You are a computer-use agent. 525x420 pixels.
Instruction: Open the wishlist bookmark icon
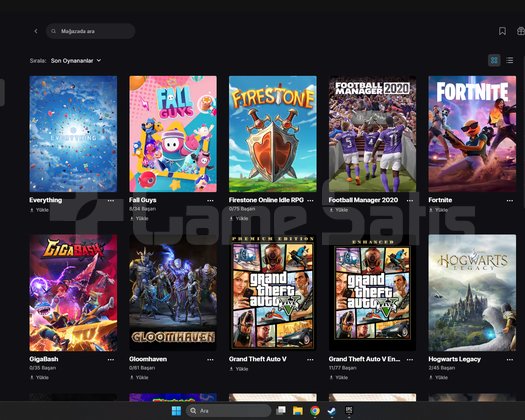502,31
